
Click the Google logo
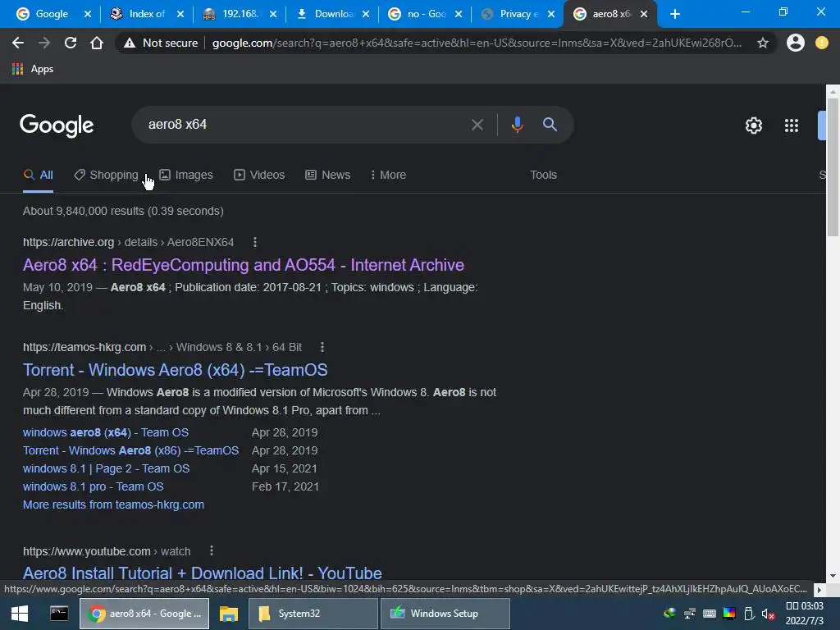tap(57, 126)
